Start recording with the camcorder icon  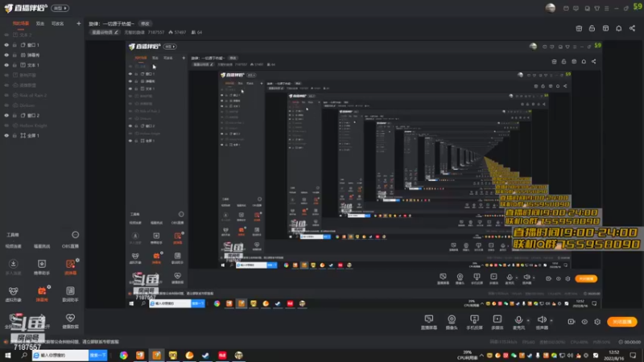(x=572, y=322)
